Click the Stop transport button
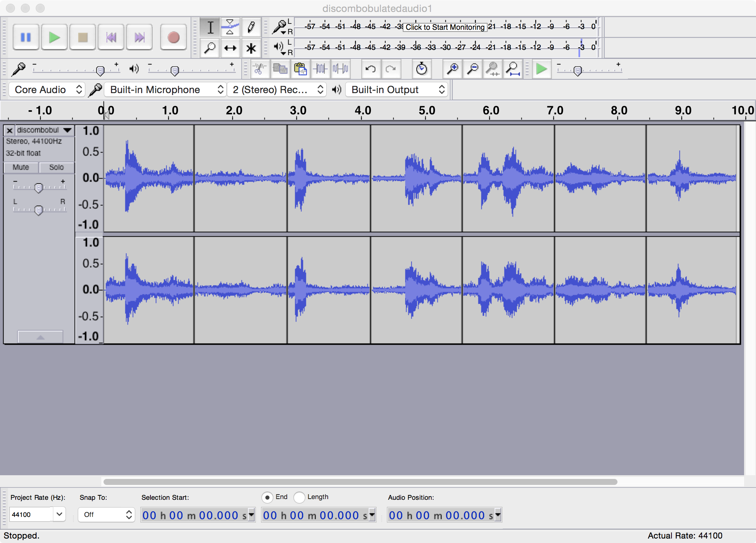The height and width of the screenshot is (543, 756). (x=83, y=37)
